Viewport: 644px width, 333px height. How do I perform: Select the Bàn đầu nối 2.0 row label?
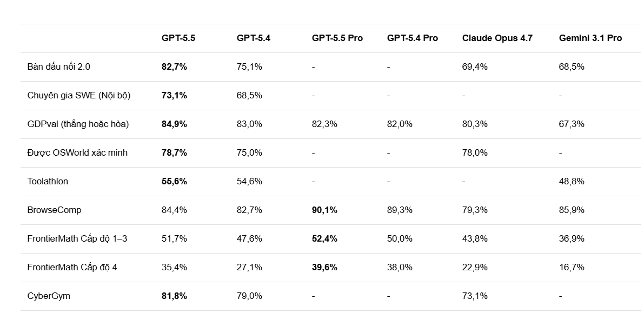coord(58,66)
